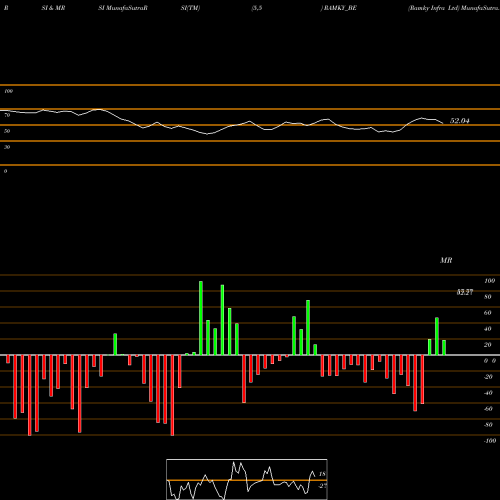The image size is (500, 500).
Task: Open the mini oscillator chart thumbnail at the bottom
Action: pyautogui.click(x=247, y=479)
